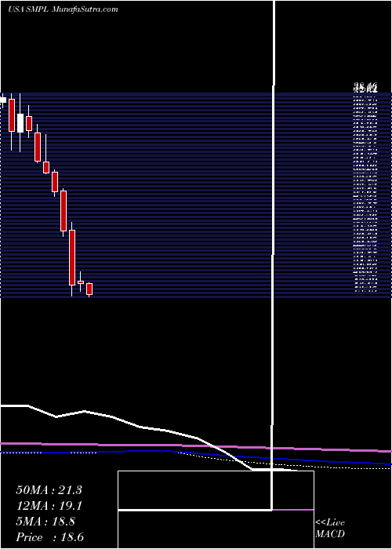Screen dimensions: 392x549
Task: Click the 'Price : 18.6' legend line
Action: (x=49, y=537)
